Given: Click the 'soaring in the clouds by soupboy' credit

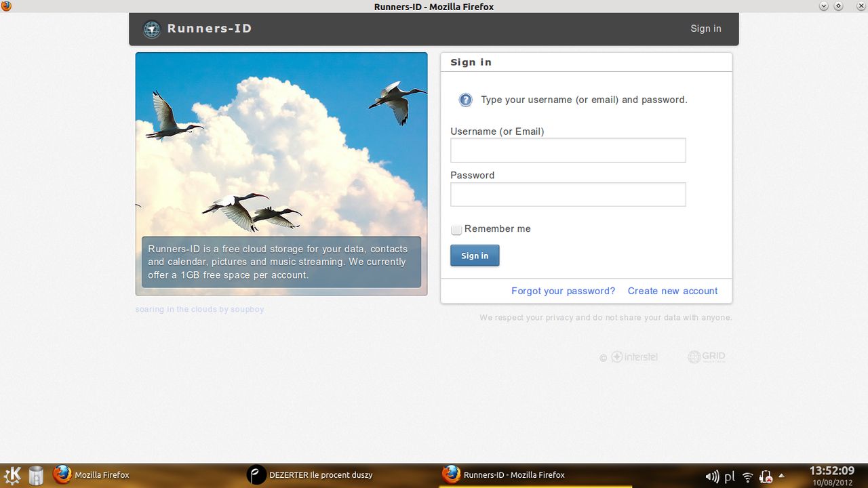Looking at the screenshot, I should [199, 309].
